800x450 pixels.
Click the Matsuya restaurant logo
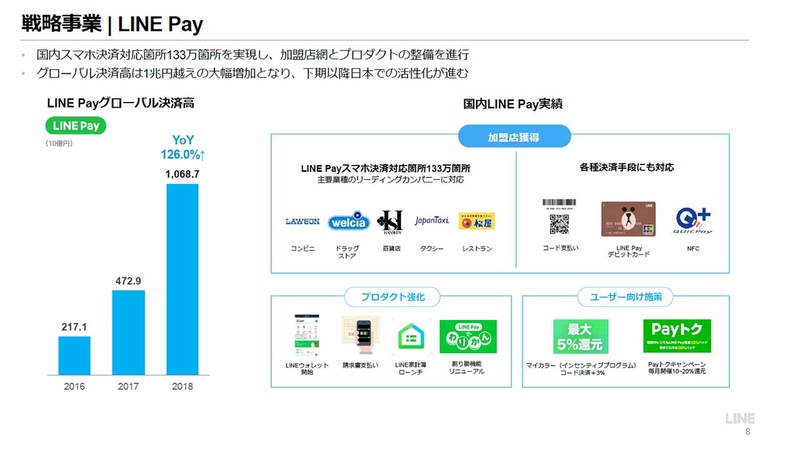click(x=477, y=221)
